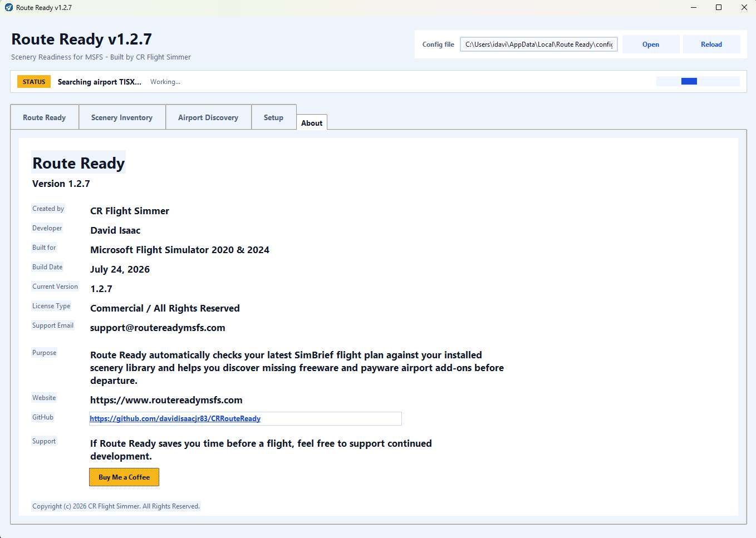This screenshot has width=756, height=538.
Task: Go to the Airport Discovery tab
Action: (x=208, y=117)
